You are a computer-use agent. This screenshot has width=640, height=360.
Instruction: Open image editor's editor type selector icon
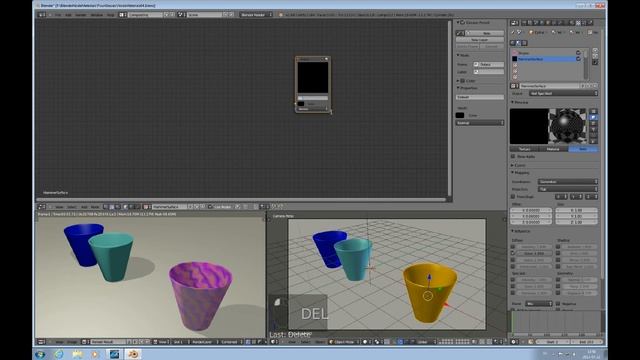point(41,342)
